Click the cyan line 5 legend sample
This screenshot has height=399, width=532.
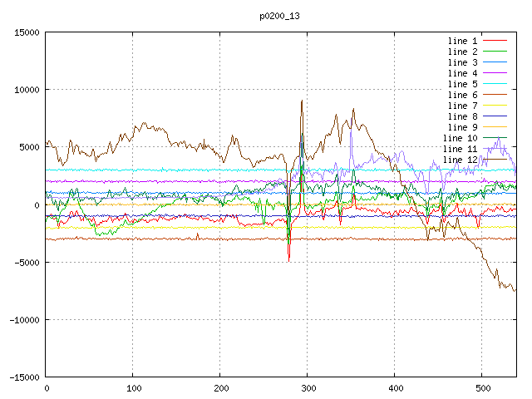495,84
